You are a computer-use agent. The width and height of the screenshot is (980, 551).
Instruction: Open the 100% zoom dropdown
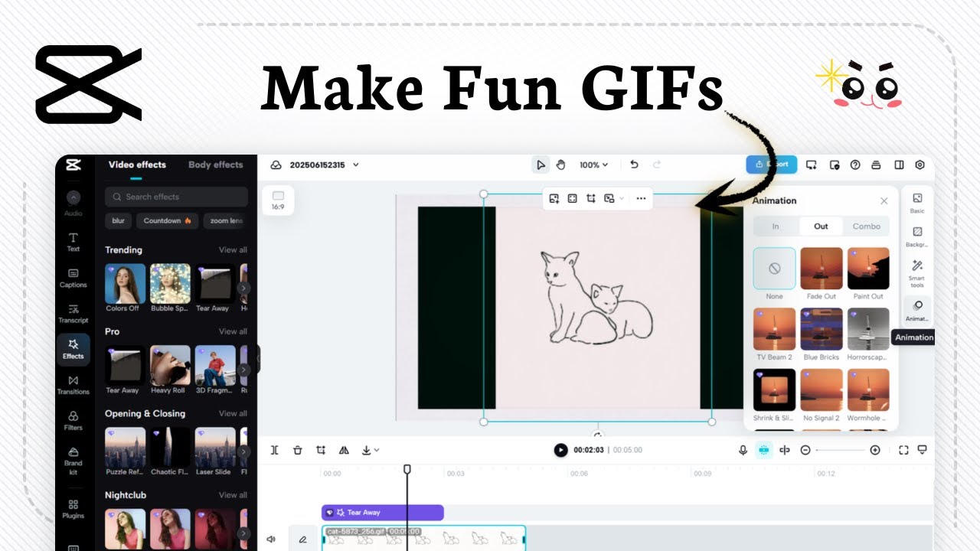pos(594,165)
